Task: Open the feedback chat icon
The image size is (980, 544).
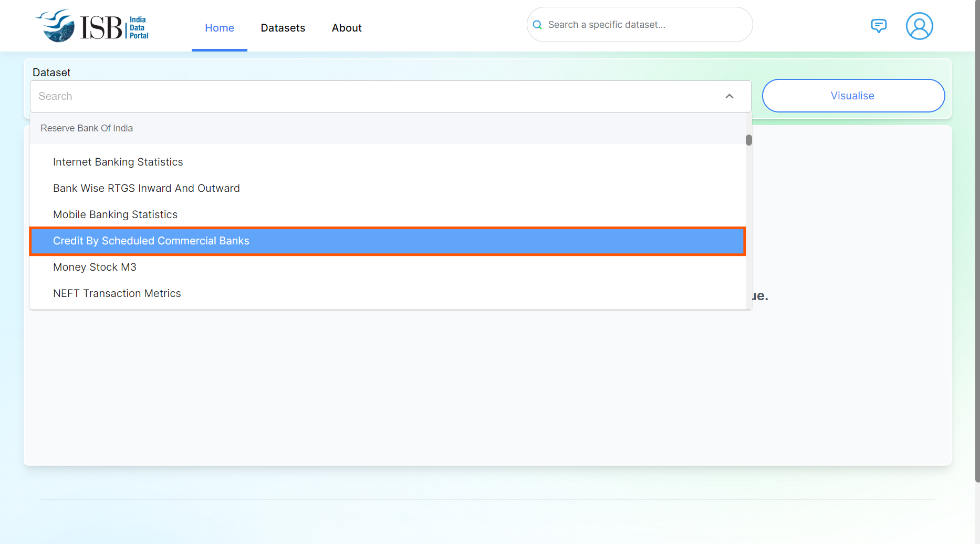Action: coord(878,26)
